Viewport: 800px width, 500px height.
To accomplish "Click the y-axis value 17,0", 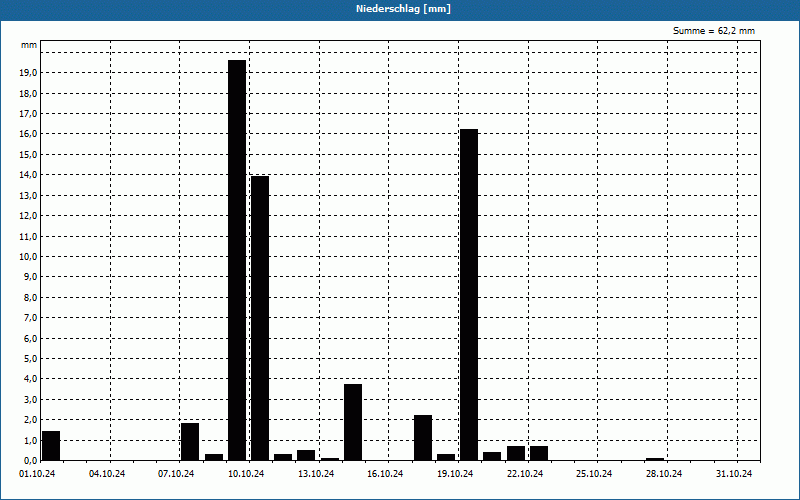I will click(x=29, y=114).
